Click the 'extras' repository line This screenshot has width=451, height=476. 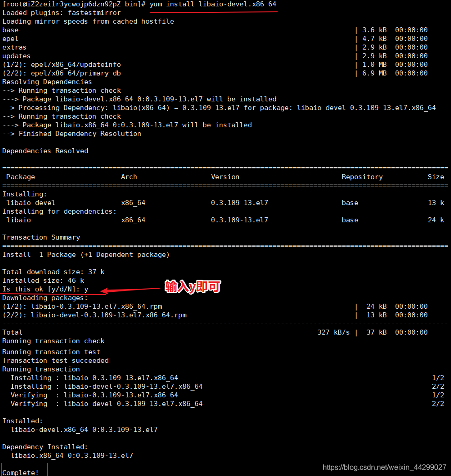(x=215, y=47)
